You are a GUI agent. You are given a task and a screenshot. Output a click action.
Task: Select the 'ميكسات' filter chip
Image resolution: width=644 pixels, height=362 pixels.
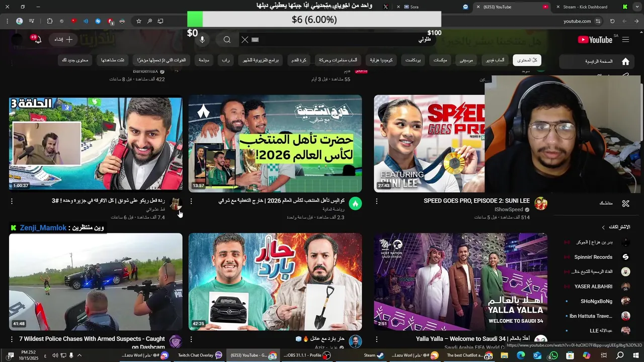[440, 60]
